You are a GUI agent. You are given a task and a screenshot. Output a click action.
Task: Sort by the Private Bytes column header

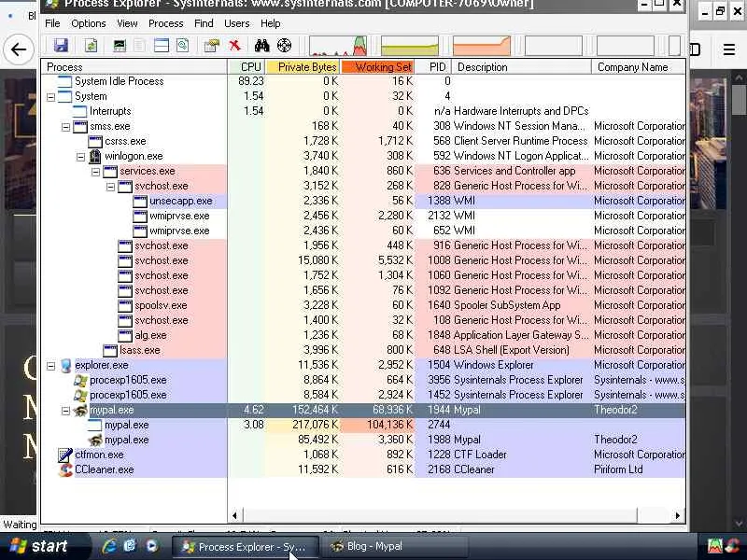303,67
